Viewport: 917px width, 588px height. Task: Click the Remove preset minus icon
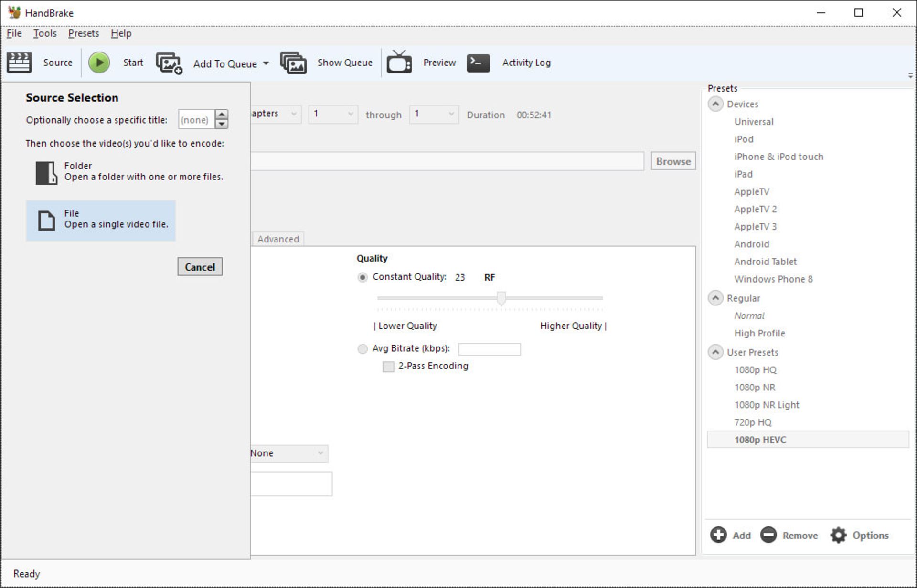coord(768,535)
